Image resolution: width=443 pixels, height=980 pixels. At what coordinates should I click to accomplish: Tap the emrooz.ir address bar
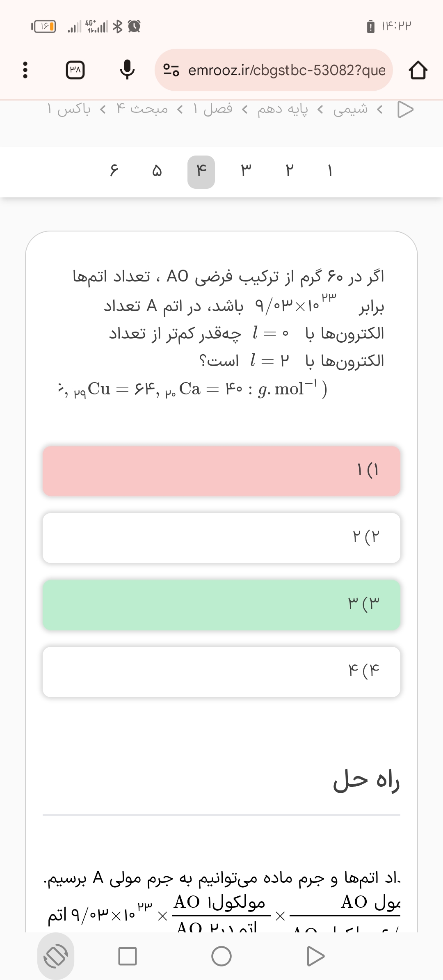286,70
